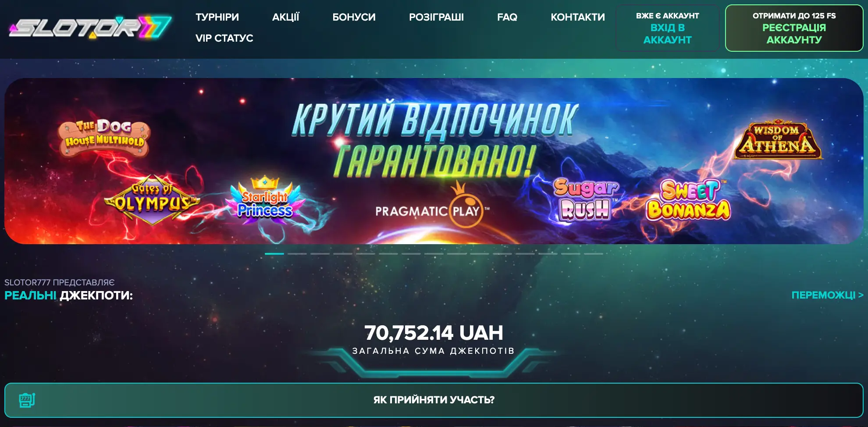Click the VIP СТАТУС link
The image size is (868, 427).
tap(224, 38)
